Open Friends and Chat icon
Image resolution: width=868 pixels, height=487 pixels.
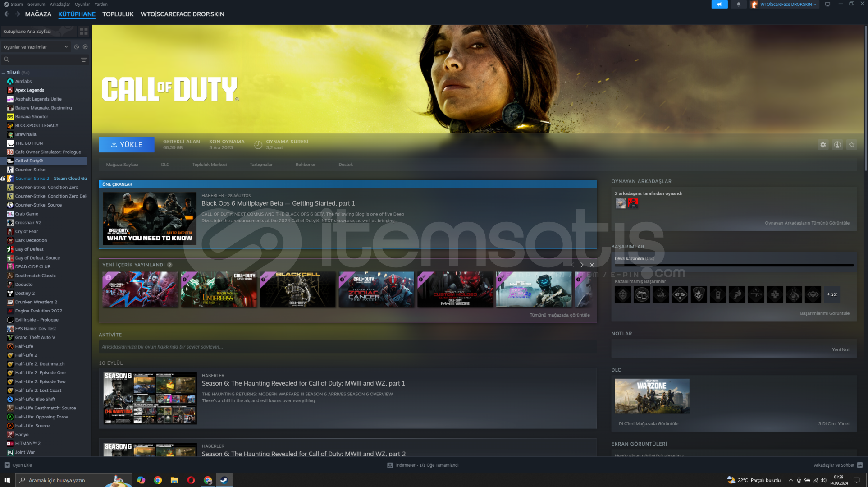(859, 465)
